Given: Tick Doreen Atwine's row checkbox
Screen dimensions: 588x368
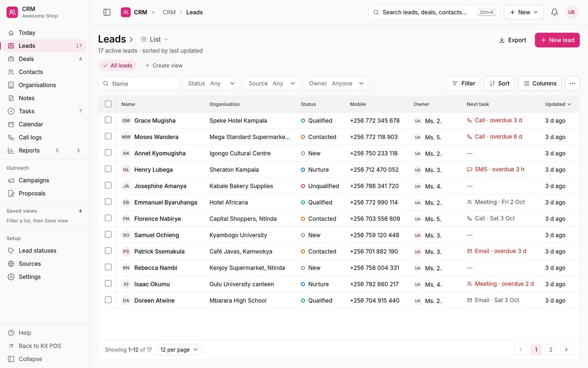Looking at the screenshot, I should (x=108, y=300).
